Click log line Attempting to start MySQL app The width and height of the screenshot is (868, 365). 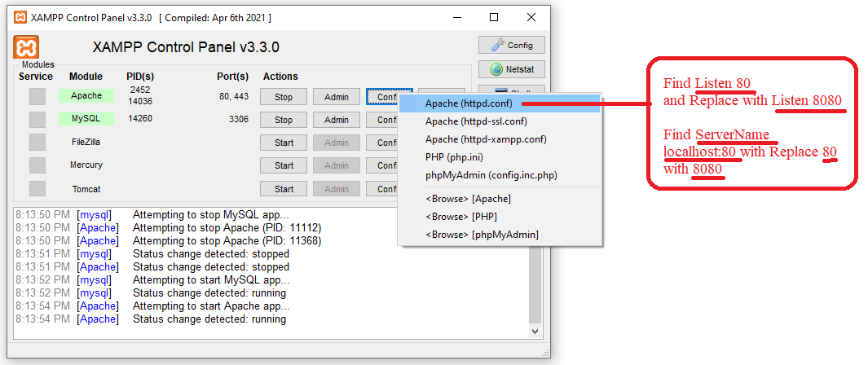point(210,279)
